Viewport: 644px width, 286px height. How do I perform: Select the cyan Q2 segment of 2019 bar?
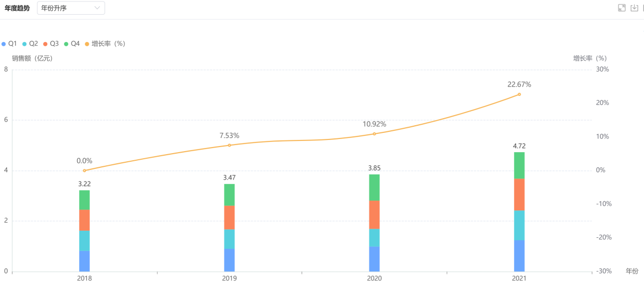click(x=229, y=239)
